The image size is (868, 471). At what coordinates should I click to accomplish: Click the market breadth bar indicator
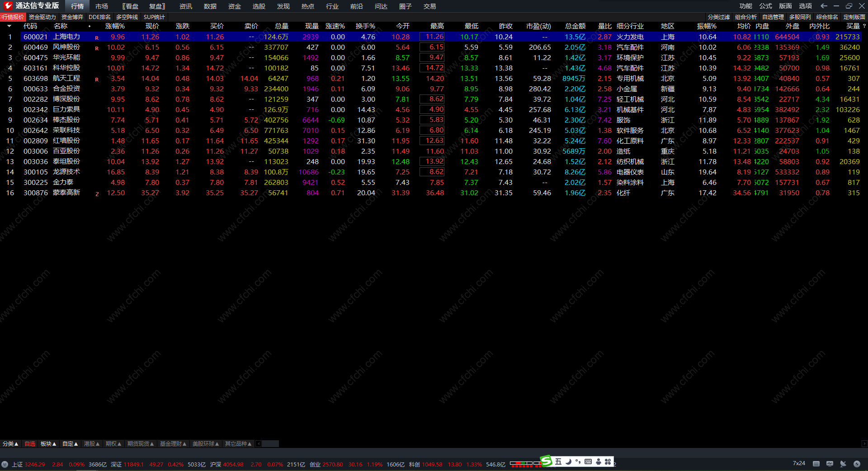[525, 464]
